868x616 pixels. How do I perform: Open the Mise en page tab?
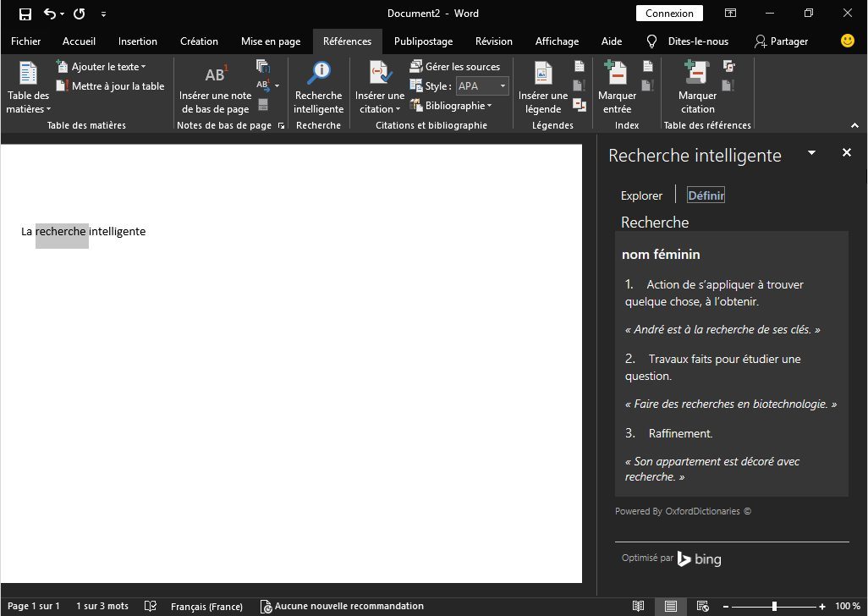(x=271, y=41)
